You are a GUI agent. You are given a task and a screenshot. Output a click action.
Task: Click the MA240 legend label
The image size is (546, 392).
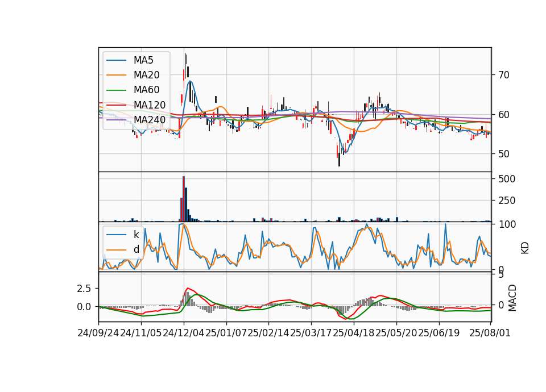click(150, 120)
